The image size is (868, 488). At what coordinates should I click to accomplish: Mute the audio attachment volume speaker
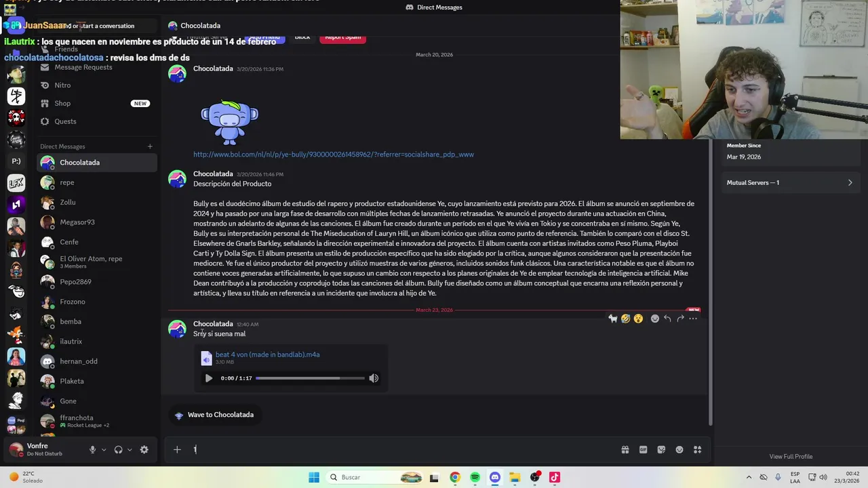point(374,378)
